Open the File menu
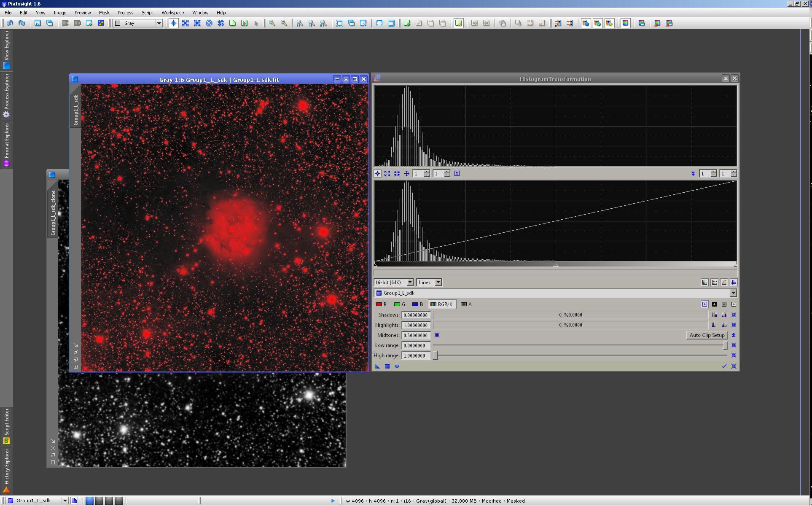 coord(8,13)
